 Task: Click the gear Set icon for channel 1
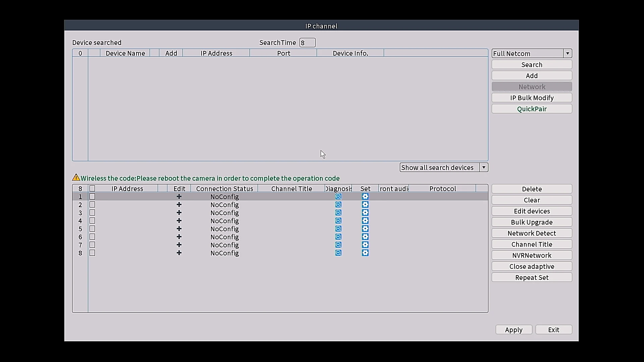point(365,197)
